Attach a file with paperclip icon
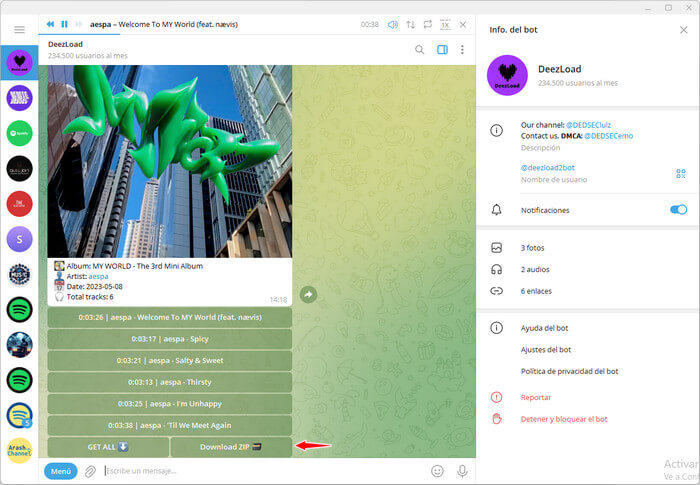700x485 pixels. pos(90,471)
